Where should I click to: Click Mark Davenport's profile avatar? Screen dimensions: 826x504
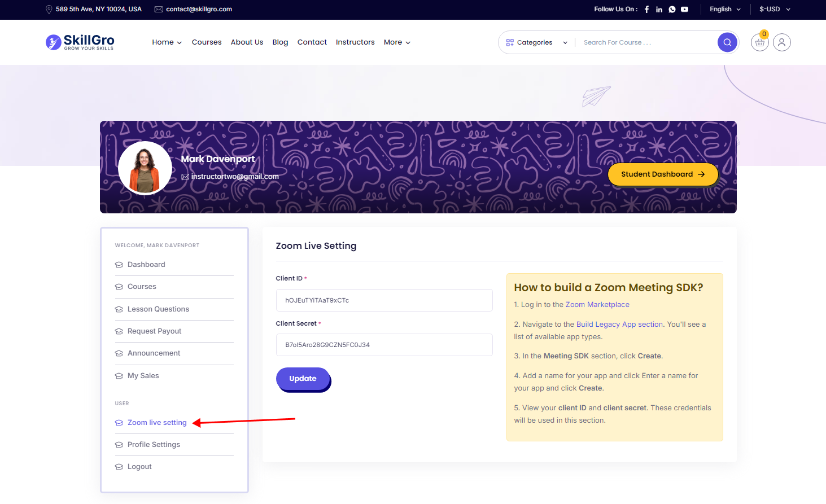[145, 168]
